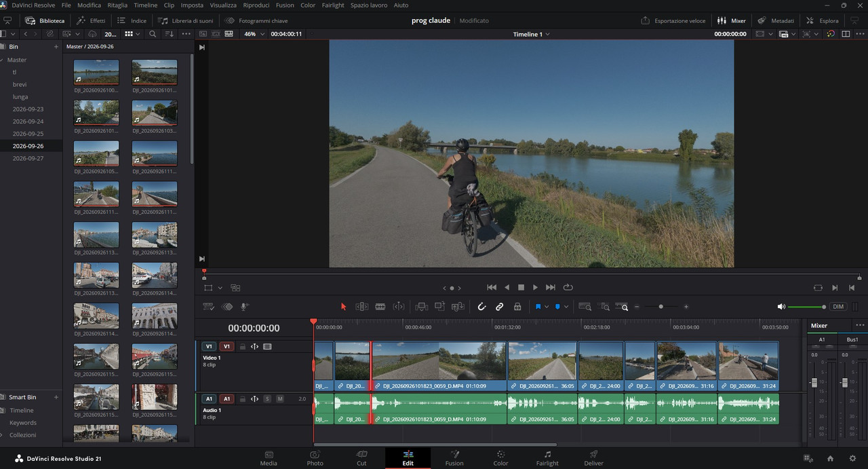Open project settings gear icon

[852, 459]
